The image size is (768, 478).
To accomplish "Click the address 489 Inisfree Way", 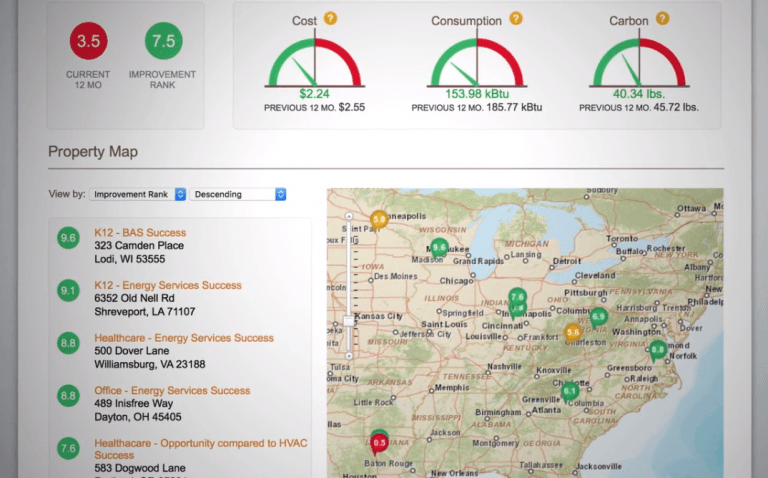I will pyautogui.click(x=134, y=404).
